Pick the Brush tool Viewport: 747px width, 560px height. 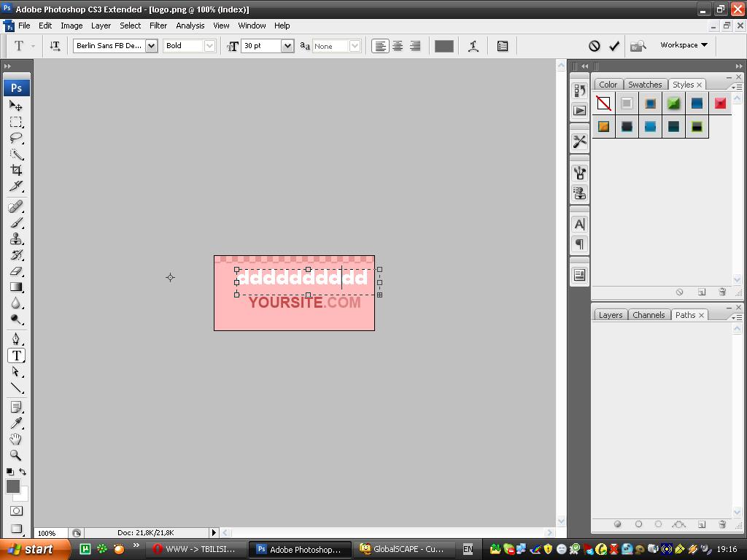[x=16, y=223]
